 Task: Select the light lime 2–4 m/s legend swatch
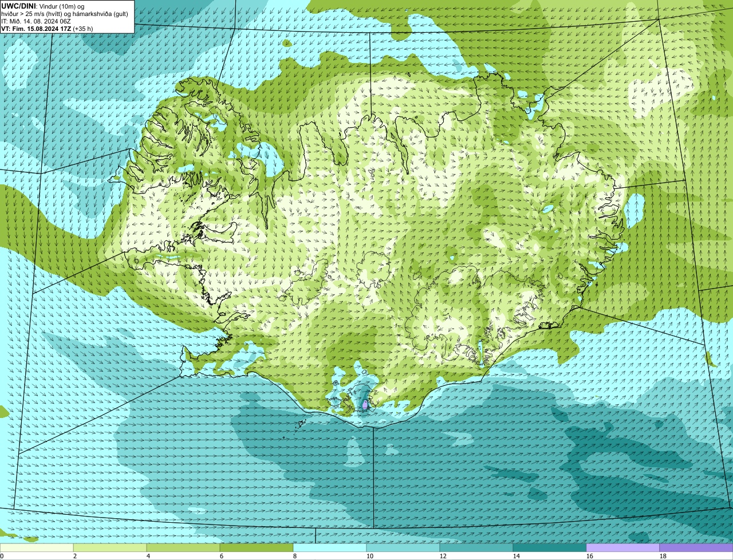pyautogui.click(x=110, y=547)
